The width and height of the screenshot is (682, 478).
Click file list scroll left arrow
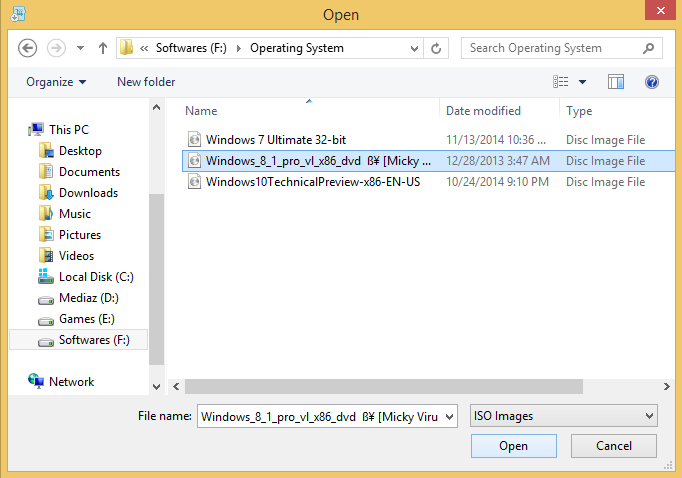click(x=176, y=387)
